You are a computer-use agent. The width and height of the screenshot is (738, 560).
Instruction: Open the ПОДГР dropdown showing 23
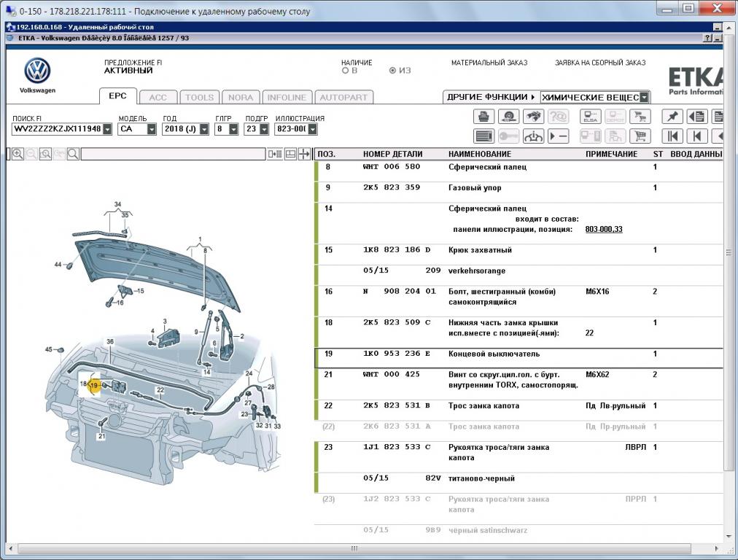click(x=264, y=129)
